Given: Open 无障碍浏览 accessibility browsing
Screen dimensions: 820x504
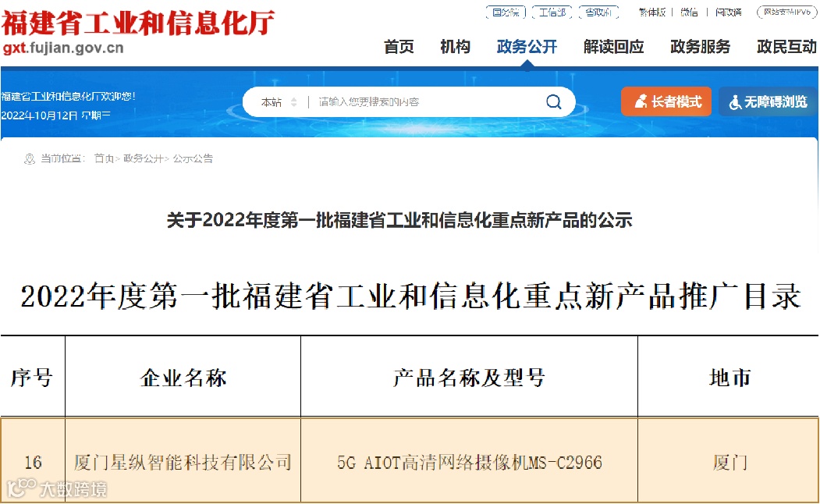Looking at the screenshot, I should (768, 101).
